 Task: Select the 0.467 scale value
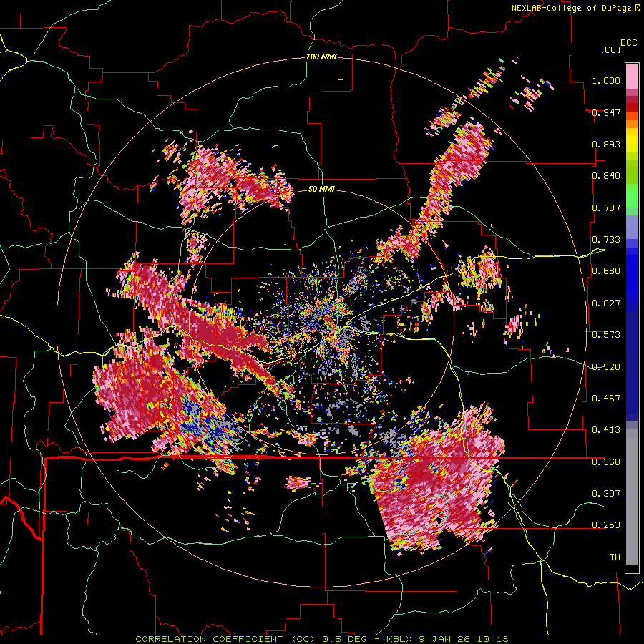click(606, 399)
